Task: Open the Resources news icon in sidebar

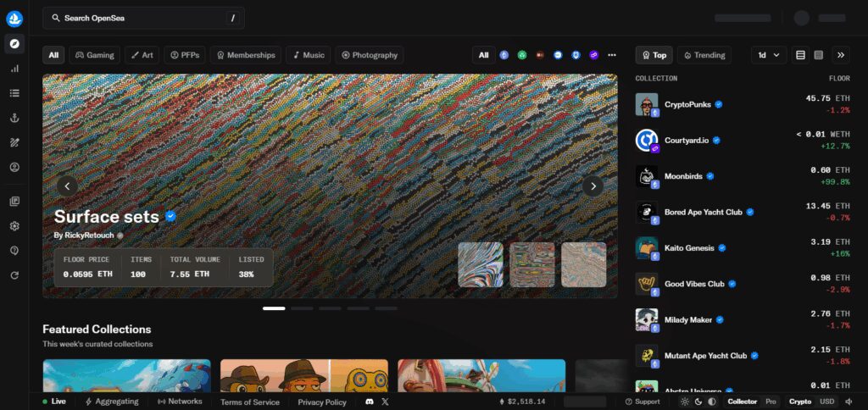Action: pyautogui.click(x=14, y=202)
